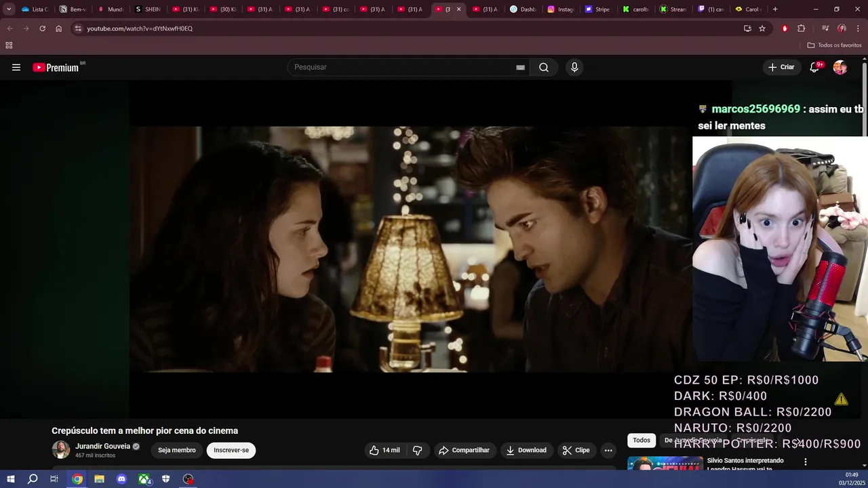The width and height of the screenshot is (868, 488).
Task: Open the Criar create menu
Action: pos(781,67)
